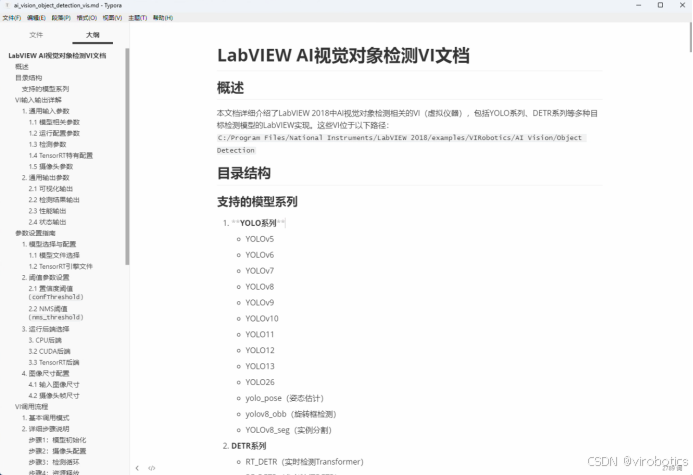
Task: Go to 概述 in the outline panel
Action: (x=22, y=67)
